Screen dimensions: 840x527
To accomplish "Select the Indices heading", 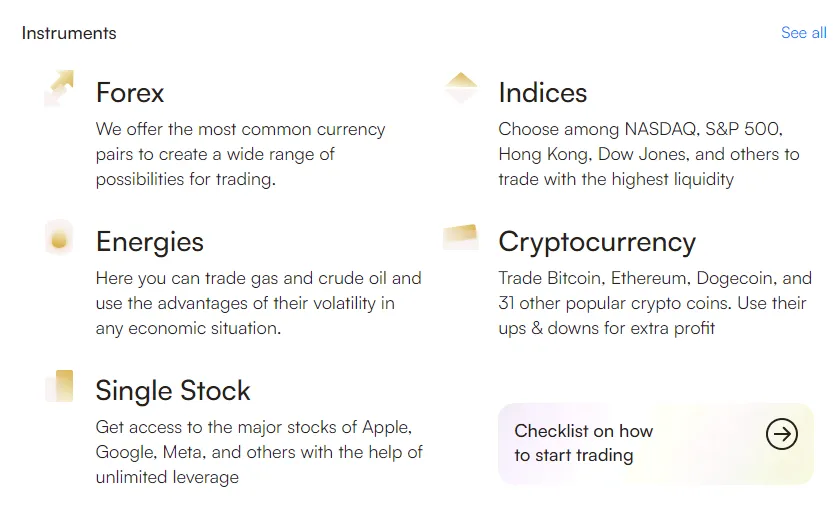I will point(543,93).
